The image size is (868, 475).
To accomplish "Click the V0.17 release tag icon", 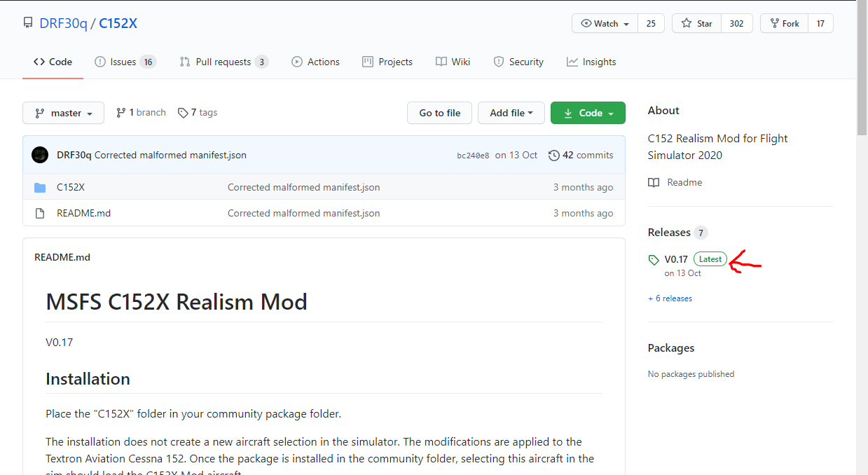I will point(654,260).
